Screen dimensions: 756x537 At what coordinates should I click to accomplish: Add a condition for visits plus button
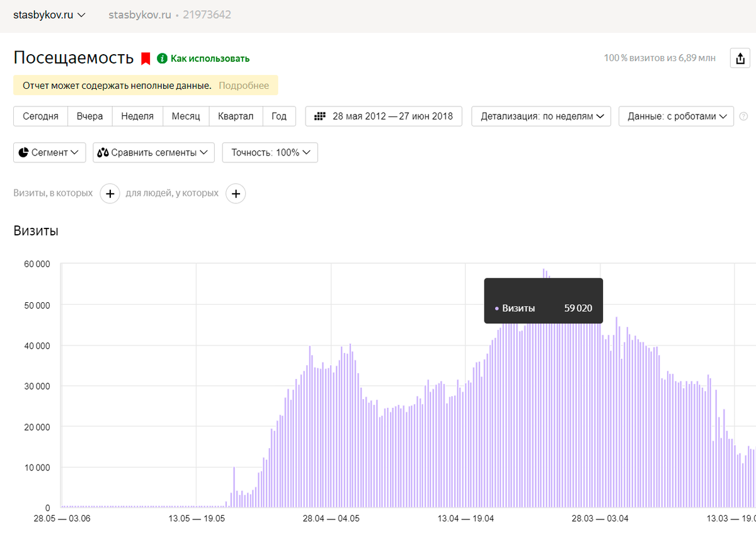click(x=110, y=194)
